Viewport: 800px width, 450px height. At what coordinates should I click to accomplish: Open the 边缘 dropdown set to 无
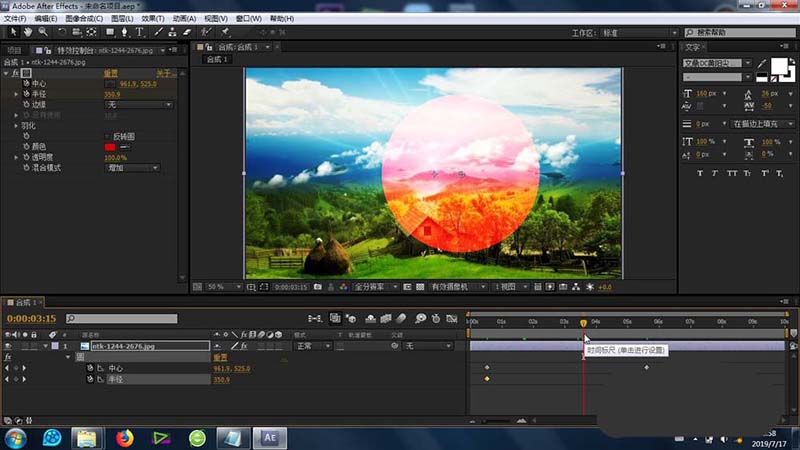pos(138,104)
